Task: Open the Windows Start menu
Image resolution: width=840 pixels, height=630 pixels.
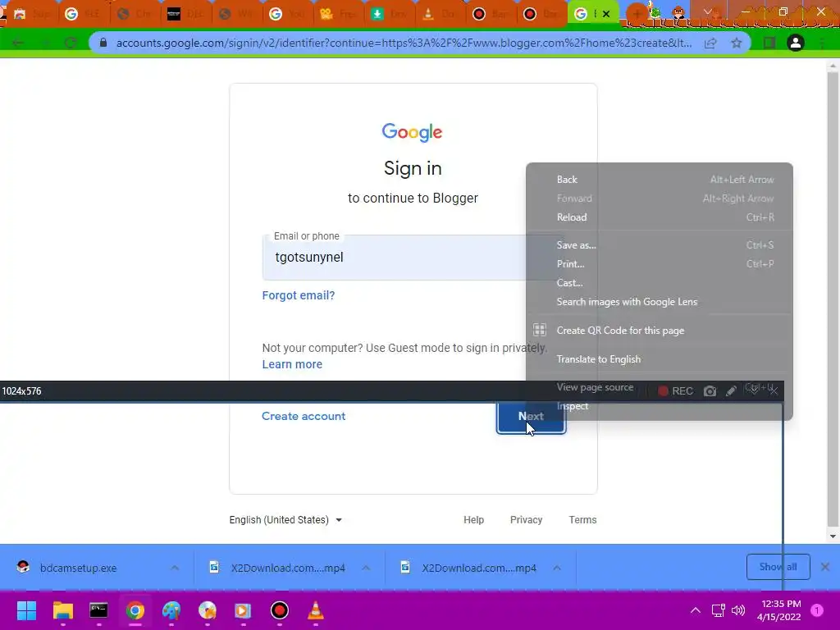Action: coord(26,610)
